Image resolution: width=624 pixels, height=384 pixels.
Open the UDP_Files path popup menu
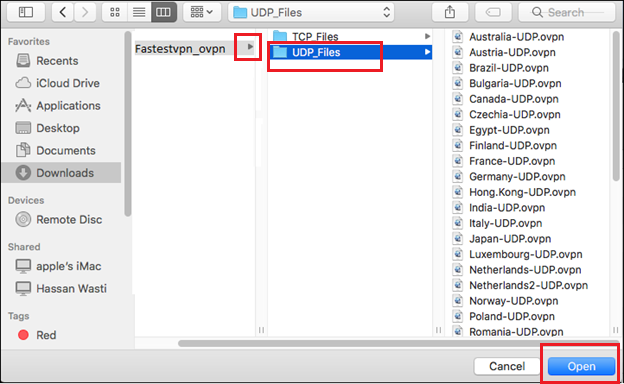coord(311,12)
